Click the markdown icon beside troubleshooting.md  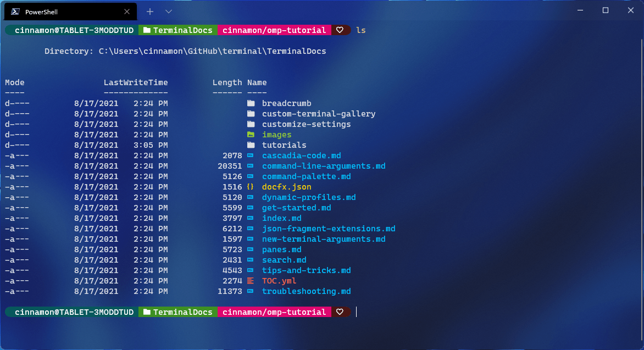tap(251, 291)
